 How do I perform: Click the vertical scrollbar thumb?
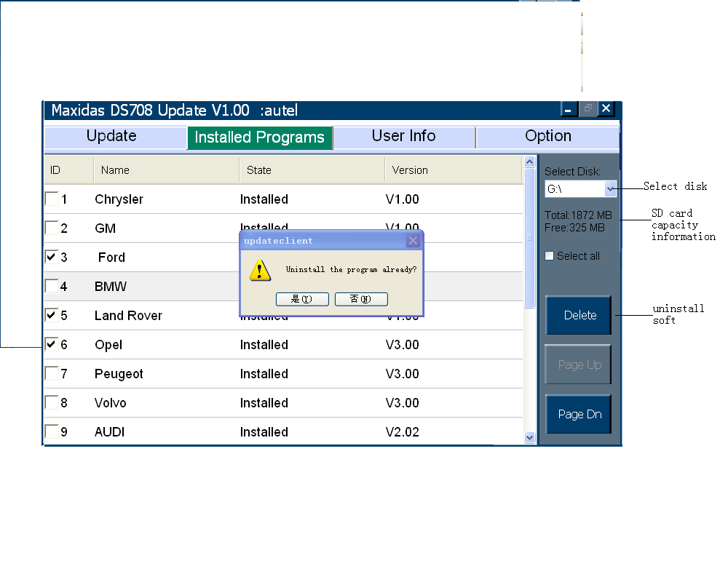coord(529,238)
